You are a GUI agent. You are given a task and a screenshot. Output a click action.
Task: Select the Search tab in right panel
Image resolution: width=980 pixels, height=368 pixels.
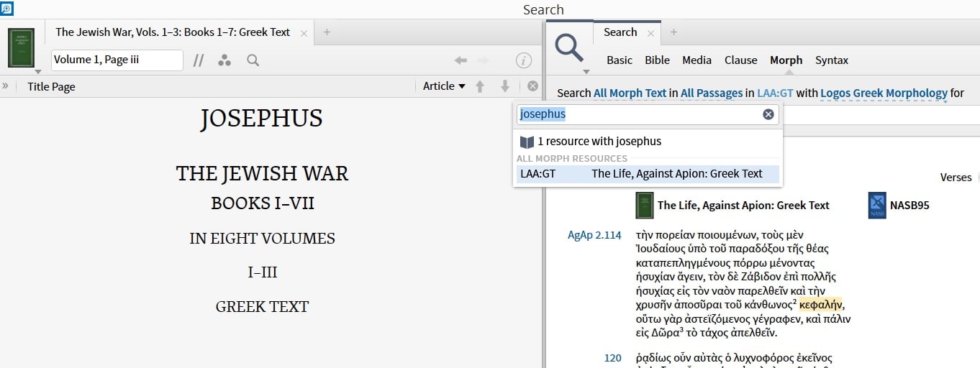pos(620,32)
